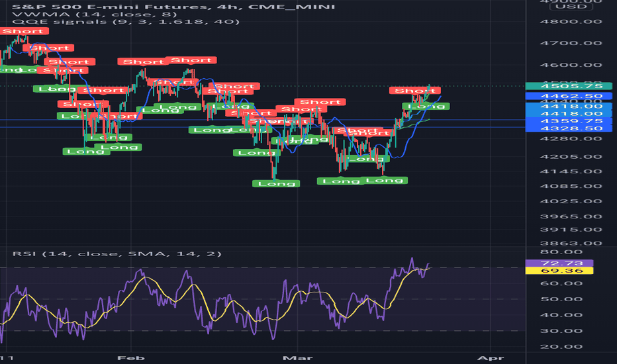The width and height of the screenshot is (617, 364).
Task: Open the RSI (14, close, SMA, 14, 2) legend
Action: click(x=117, y=254)
